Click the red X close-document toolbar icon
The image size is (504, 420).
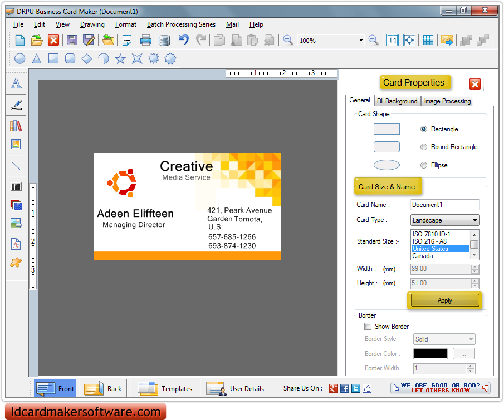click(53, 41)
